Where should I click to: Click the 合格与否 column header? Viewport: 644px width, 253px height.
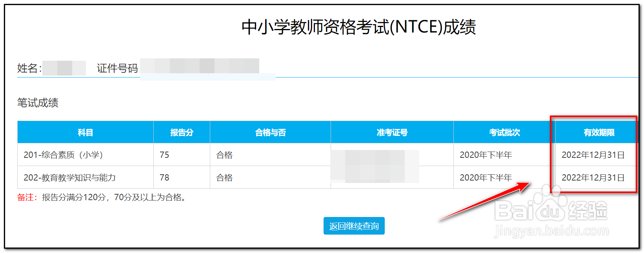pos(271,132)
